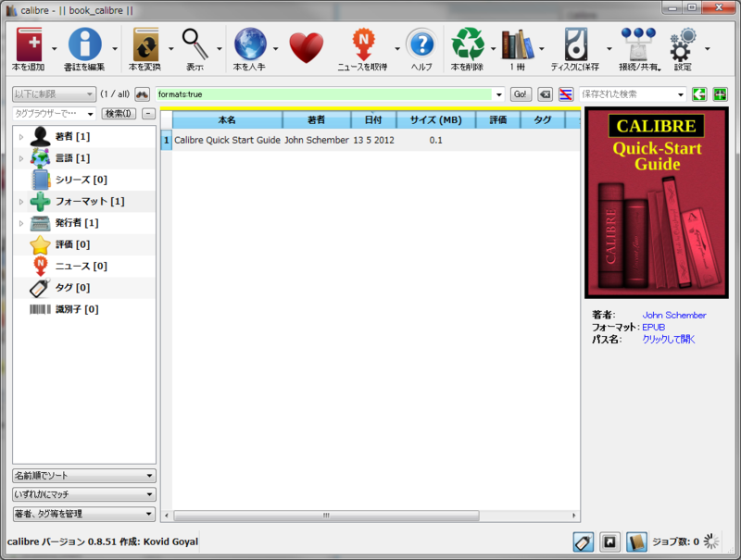Image resolution: width=741 pixels, height=560 pixels.
Task: Click the copy saved search green arrow icon
Action: click(699, 94)
